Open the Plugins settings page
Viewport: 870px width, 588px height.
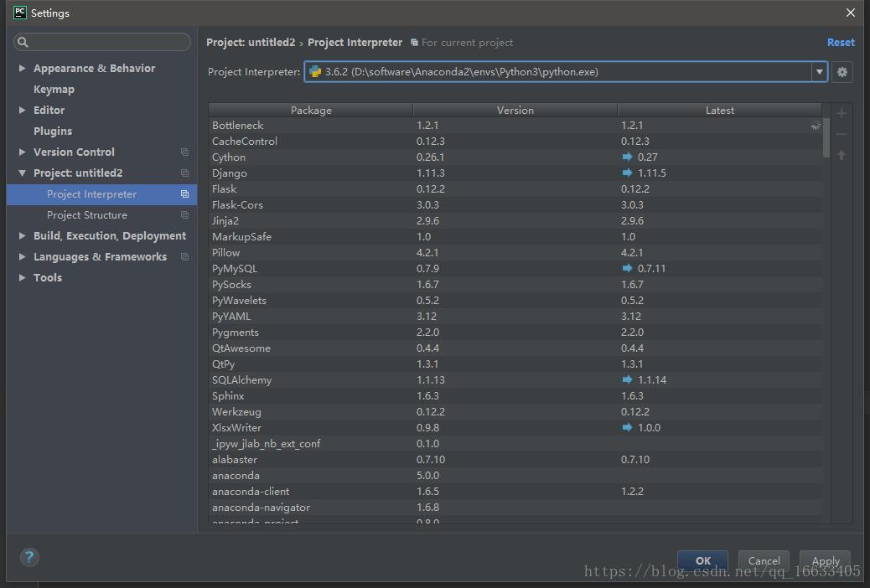53,131
